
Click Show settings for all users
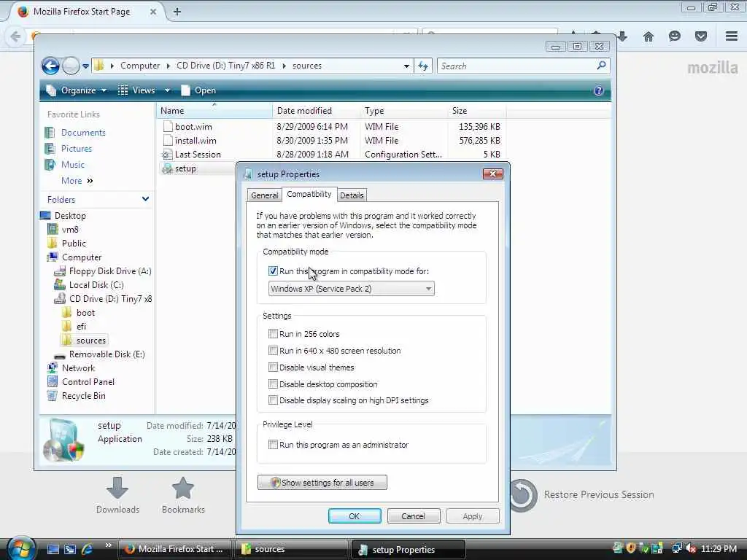[x=322, y=483]
